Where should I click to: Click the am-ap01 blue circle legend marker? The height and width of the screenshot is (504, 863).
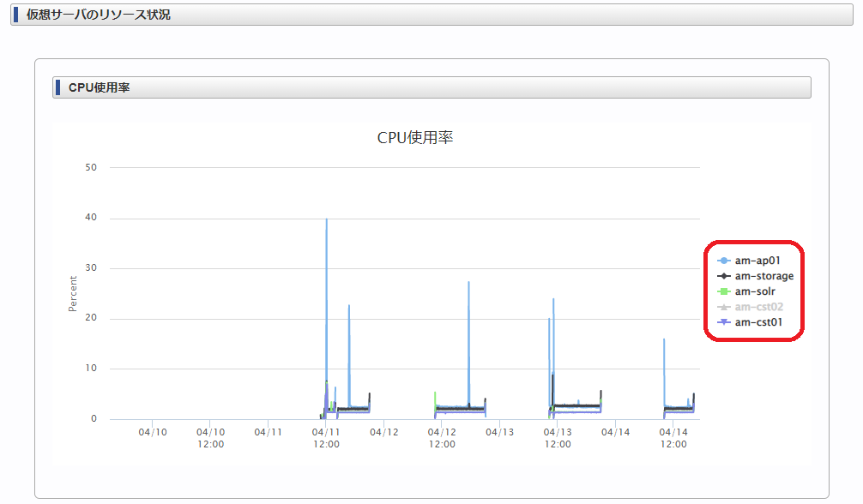tap(724, 261)
